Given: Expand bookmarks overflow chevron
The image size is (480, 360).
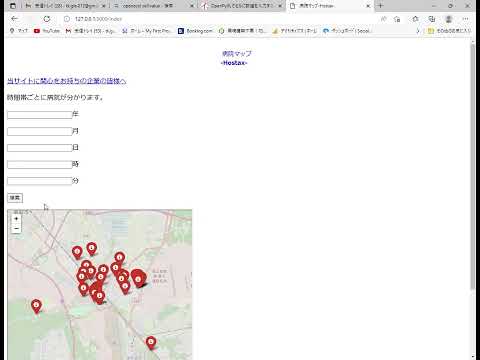Looking at the screenshot, I should [x=418, y=31].
